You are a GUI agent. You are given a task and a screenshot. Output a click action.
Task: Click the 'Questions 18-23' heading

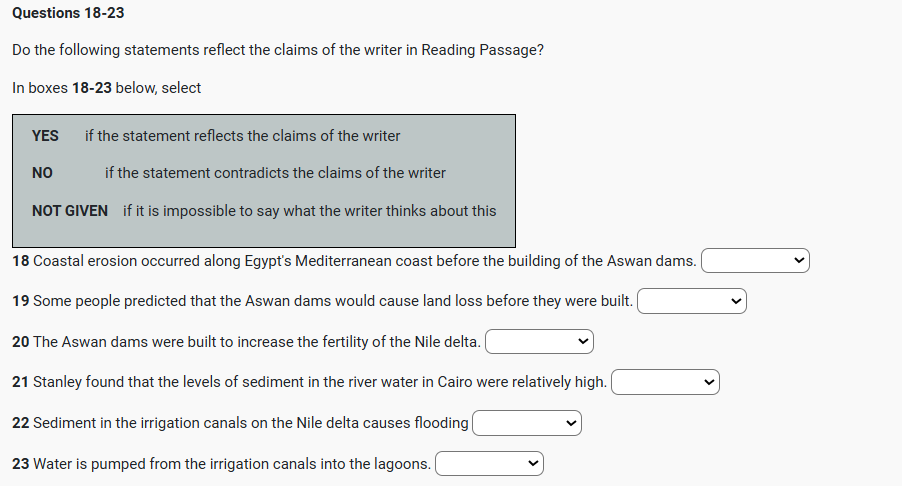point(68,13)
